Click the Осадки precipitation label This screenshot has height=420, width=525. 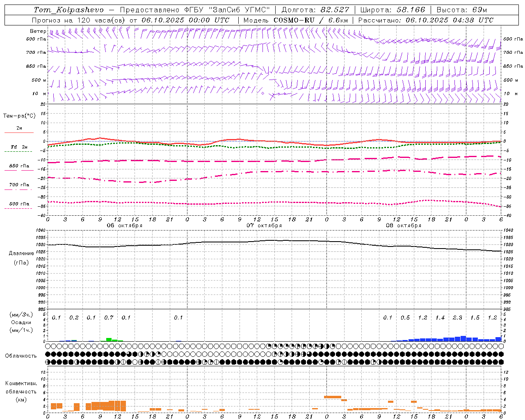point(21,322)
